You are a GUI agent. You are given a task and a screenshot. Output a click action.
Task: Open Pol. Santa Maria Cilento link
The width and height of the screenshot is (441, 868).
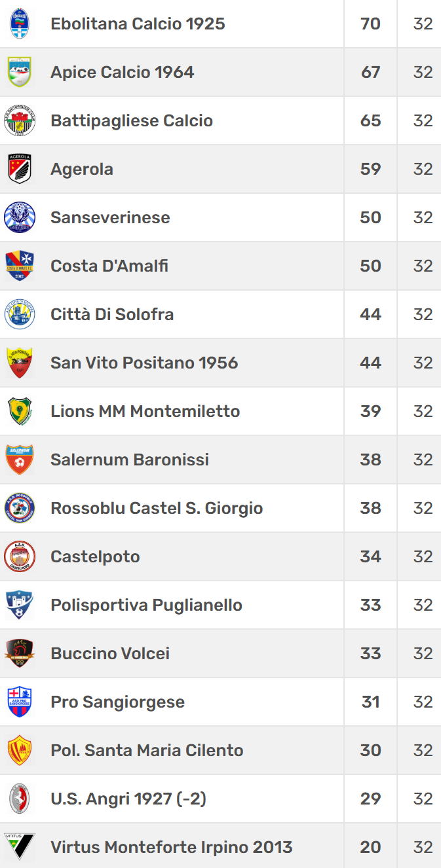pos(147,750)
